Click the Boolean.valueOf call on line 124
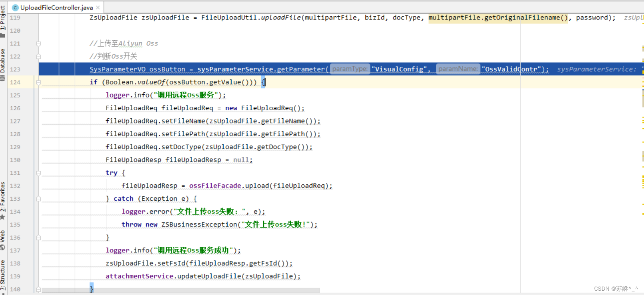Image resolution: width=644 pixels, height=295 pixels. pos(135,82)
